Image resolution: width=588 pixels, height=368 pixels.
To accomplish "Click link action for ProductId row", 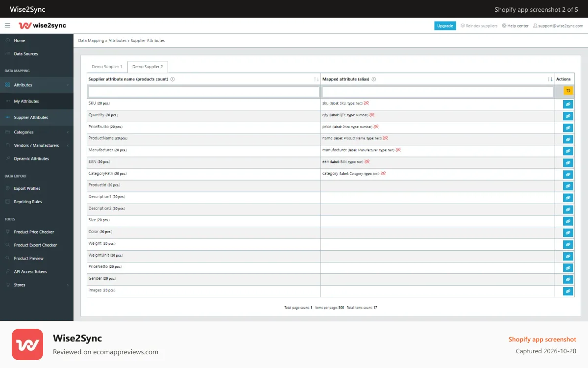I will pyautogui.click(x=568, y=186).
